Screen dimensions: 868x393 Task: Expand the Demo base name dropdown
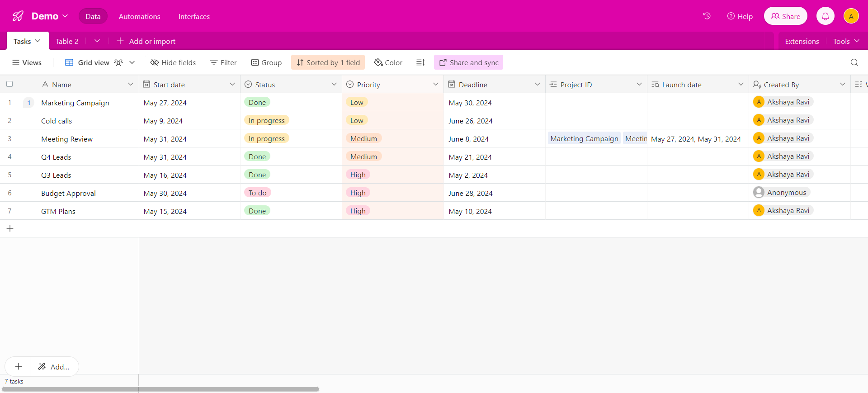(x=65, y=16)
